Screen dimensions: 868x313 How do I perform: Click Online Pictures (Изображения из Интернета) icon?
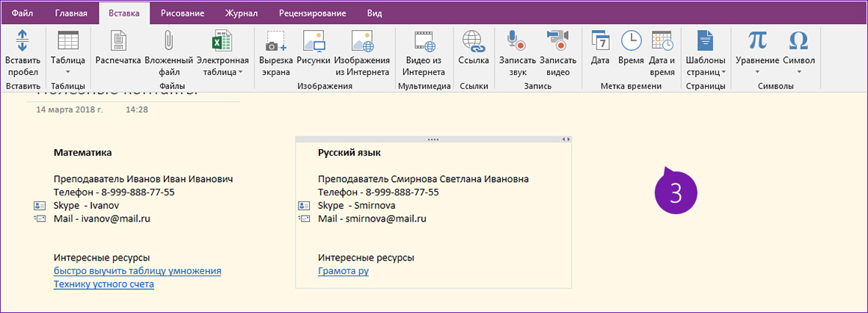point(362,42)
